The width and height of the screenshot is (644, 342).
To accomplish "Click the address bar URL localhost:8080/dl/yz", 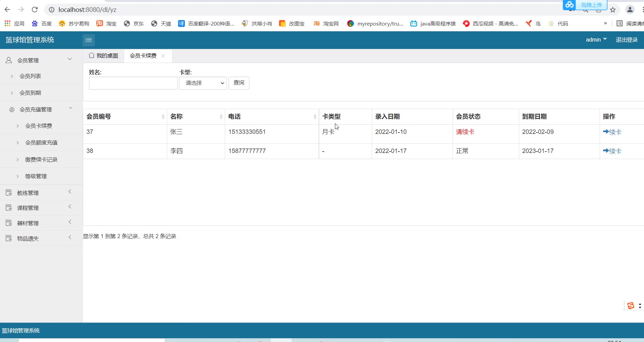I will coord(87,10).
